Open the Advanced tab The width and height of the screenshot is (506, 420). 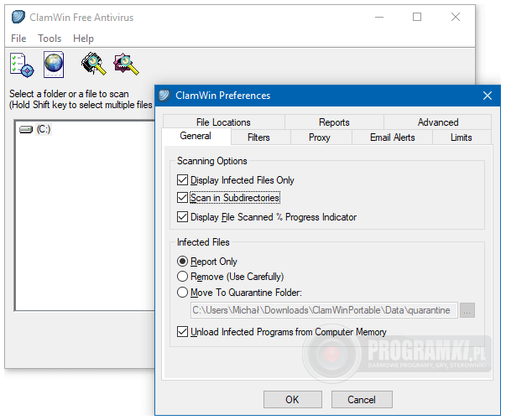[x=438, y=122]
